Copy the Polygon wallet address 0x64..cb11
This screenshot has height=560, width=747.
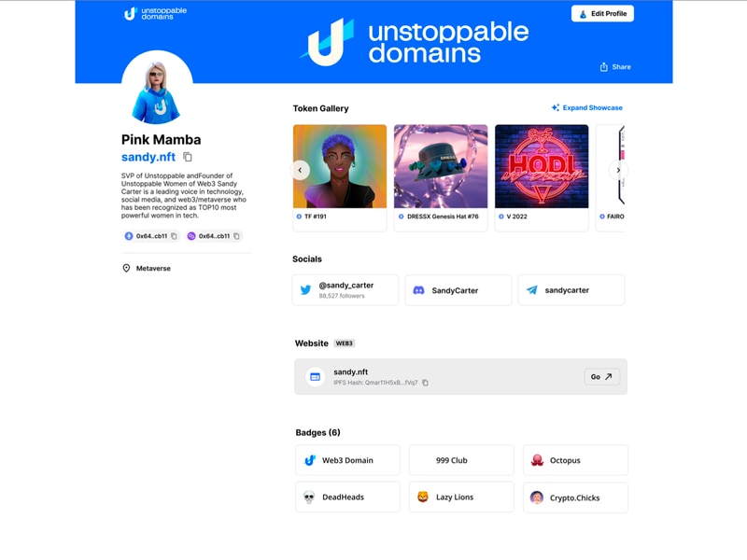click(x=236, y=236)
